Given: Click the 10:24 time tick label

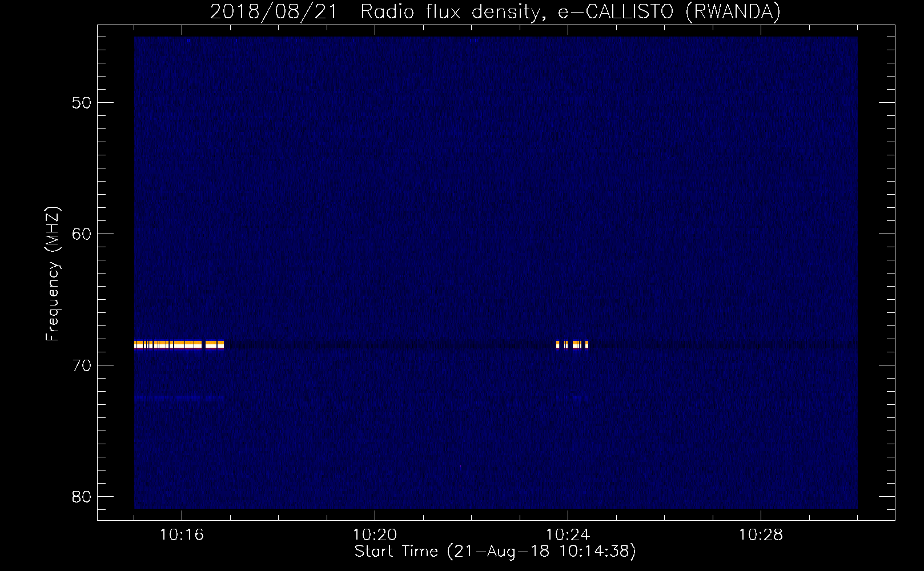Looking at the screenshot, I should click(x=568, y=535).
